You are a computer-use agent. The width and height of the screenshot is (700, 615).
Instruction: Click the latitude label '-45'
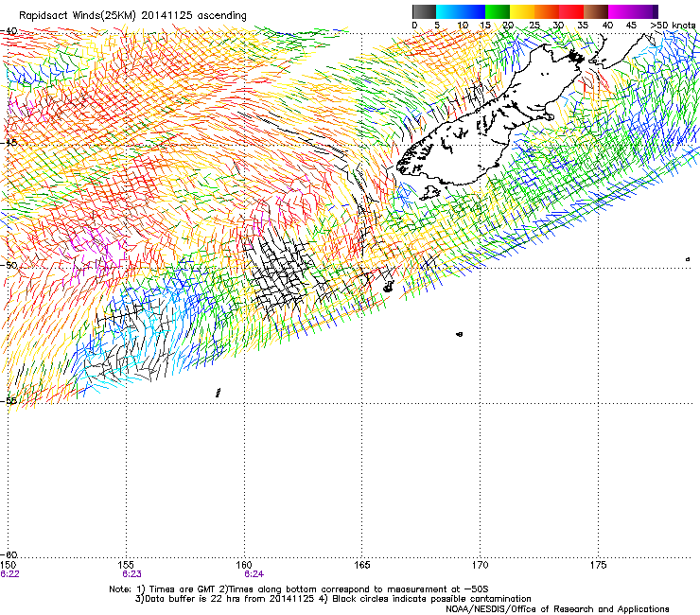(9, 144)
